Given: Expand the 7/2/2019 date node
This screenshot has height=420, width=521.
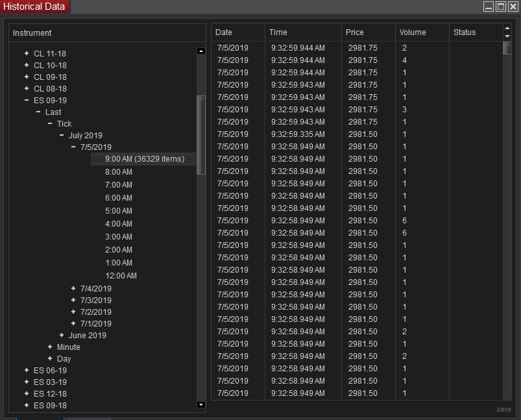Looking at the screenshot, I should [73, 312].
